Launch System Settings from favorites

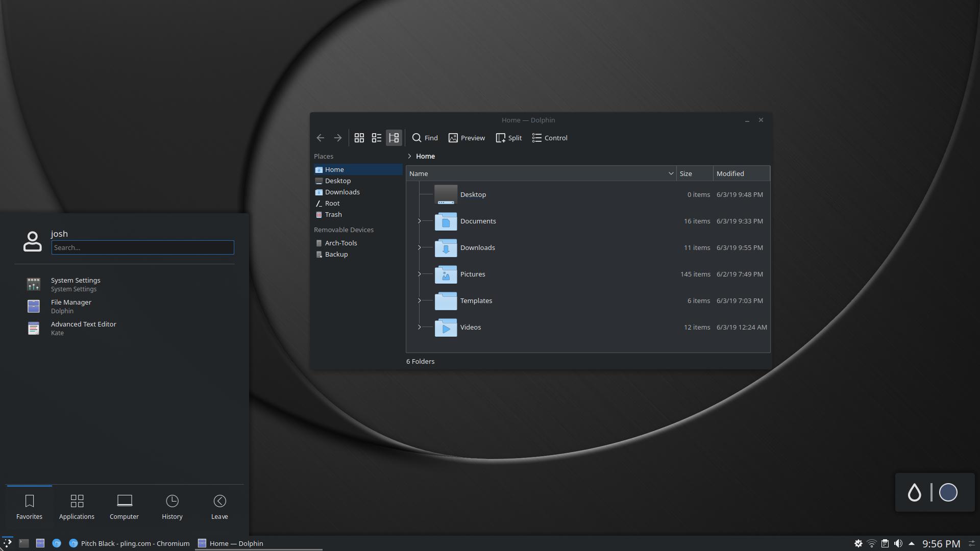point(125,284)
